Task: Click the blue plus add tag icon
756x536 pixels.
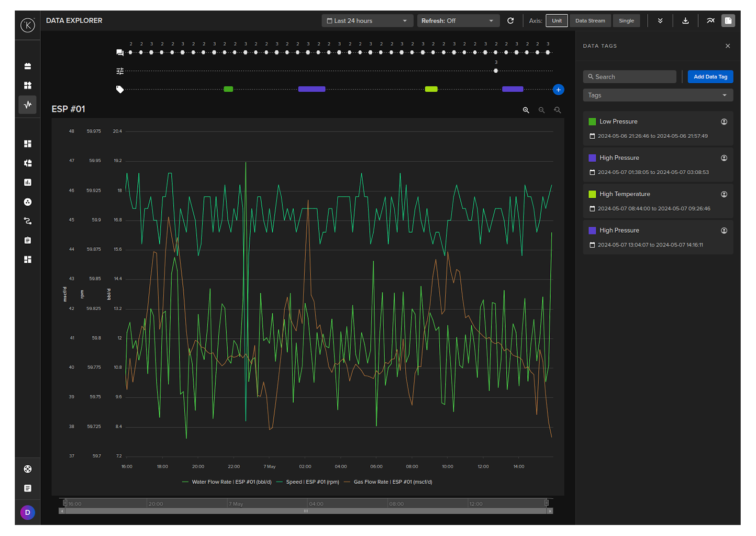Action: coord(558,89)
